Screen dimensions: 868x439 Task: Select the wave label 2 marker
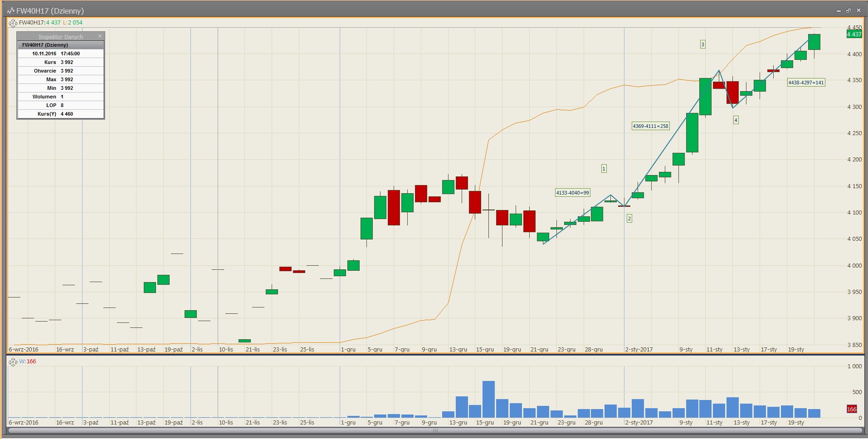(x=629, y=218)
